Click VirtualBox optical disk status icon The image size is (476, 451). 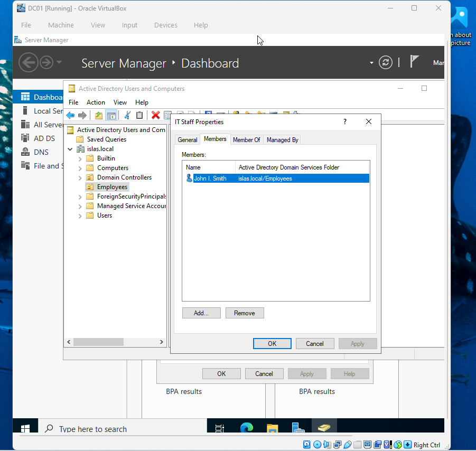pyautogui.click(x=317, y=445)
